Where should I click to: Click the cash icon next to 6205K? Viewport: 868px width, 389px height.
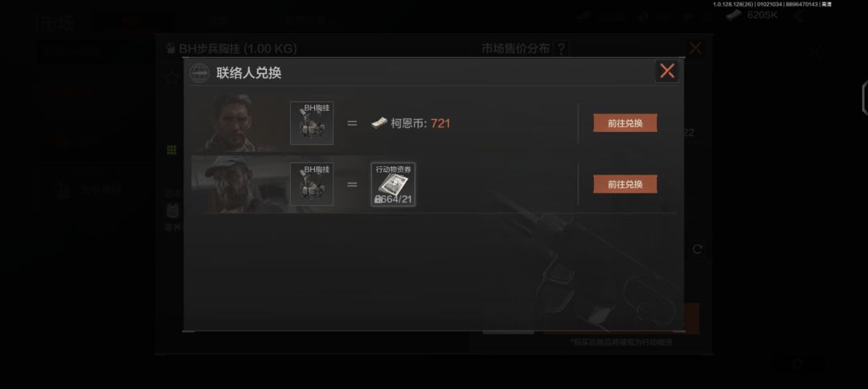[734, 15]
